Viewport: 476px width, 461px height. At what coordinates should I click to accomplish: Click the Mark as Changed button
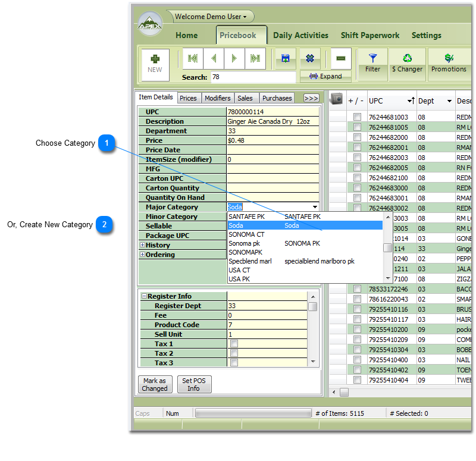pos(155,384)
